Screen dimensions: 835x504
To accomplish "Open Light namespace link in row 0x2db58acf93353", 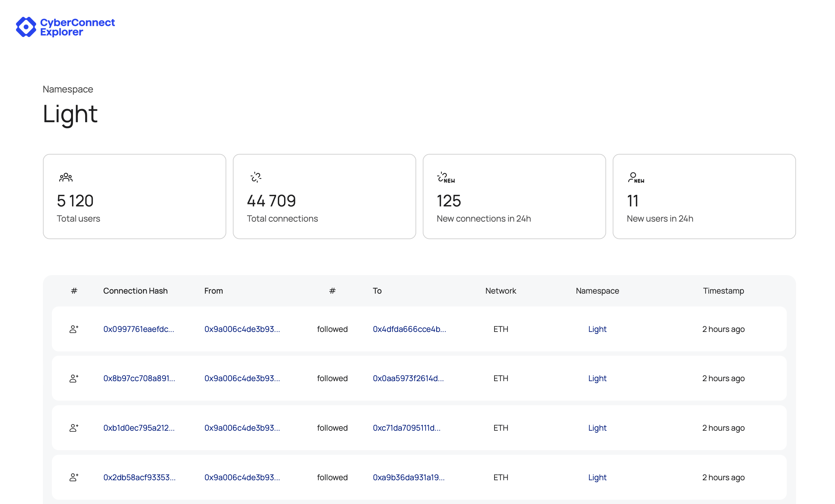I will coord(597,478).
